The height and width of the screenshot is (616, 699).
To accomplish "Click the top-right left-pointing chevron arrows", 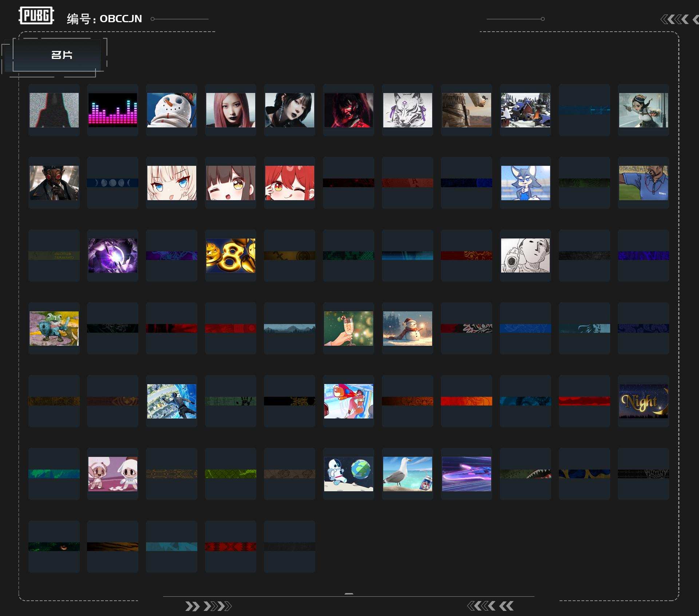I will tap(675, 19).
